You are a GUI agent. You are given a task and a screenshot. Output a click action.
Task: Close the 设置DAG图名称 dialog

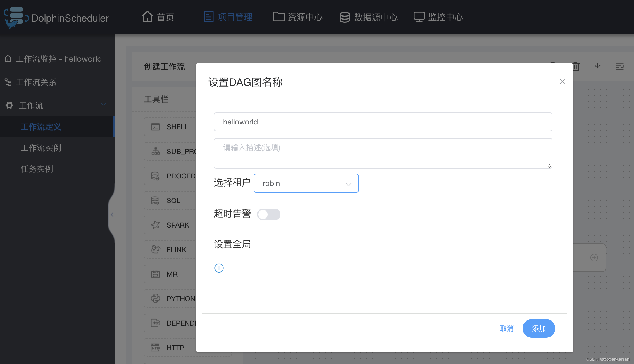[562, 82]
